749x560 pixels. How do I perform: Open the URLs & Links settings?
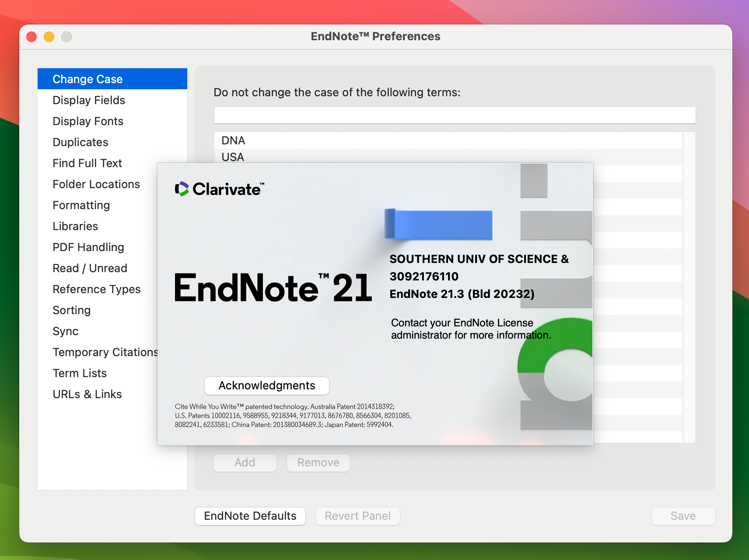click(87, 394)
